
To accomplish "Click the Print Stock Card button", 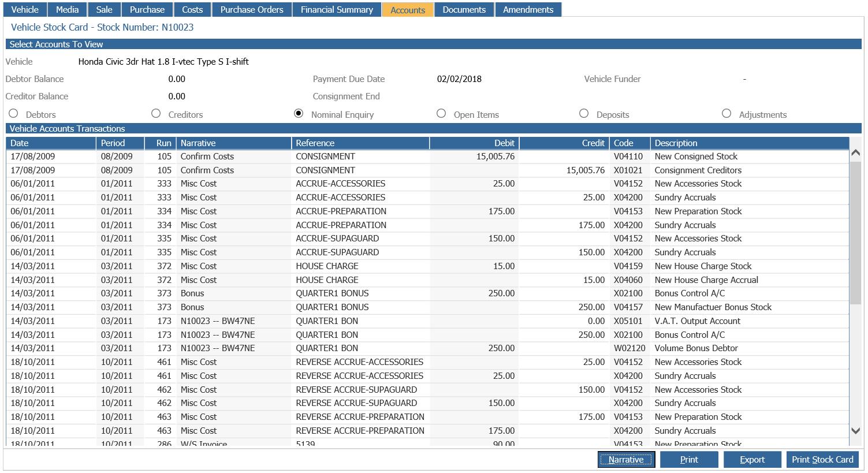I will (x=822, y=460).
